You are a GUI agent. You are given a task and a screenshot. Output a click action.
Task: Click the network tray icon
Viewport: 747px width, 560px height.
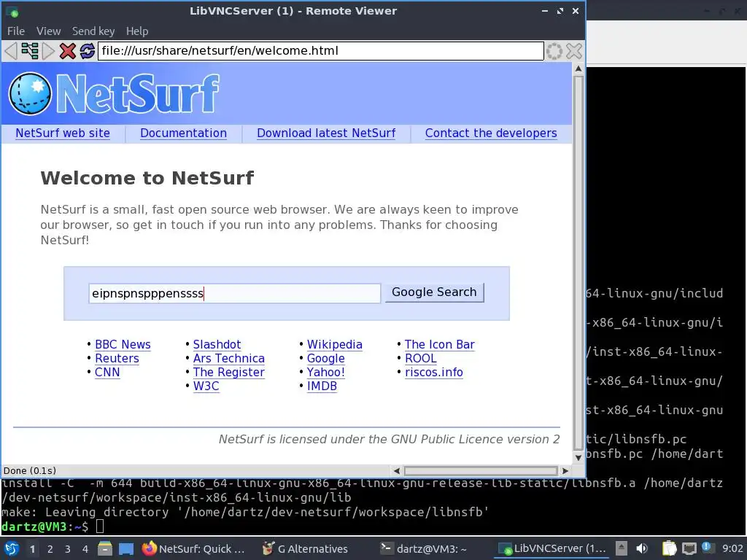(689, 548)
